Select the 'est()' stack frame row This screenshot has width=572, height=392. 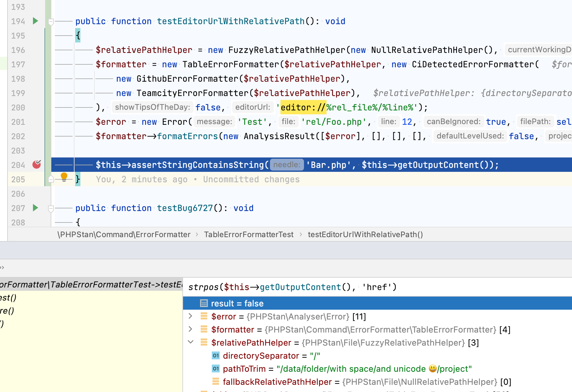pyautogui.click(x=91, y=298)
